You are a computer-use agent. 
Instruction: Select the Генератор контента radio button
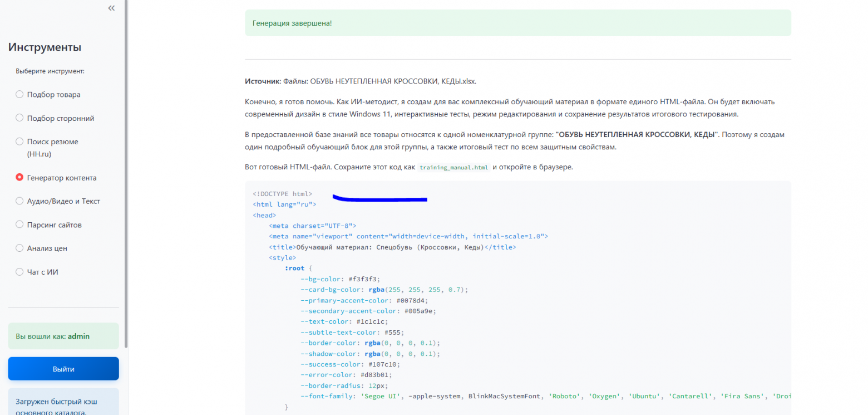pyautogui.click(x=19, y=178)
